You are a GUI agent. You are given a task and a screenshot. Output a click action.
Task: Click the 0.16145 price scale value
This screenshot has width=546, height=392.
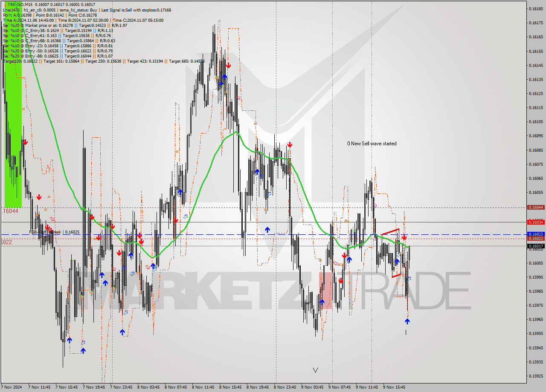click(536, 65)
